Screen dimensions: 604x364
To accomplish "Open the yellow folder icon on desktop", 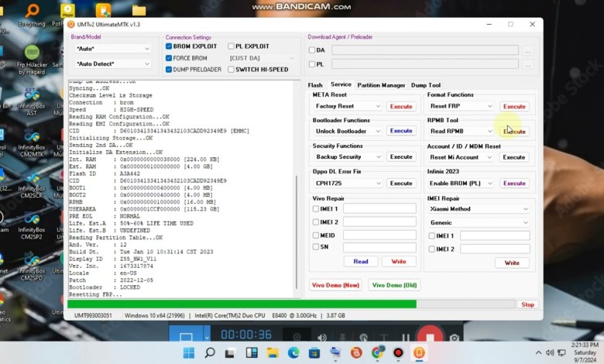I will 139,10.
